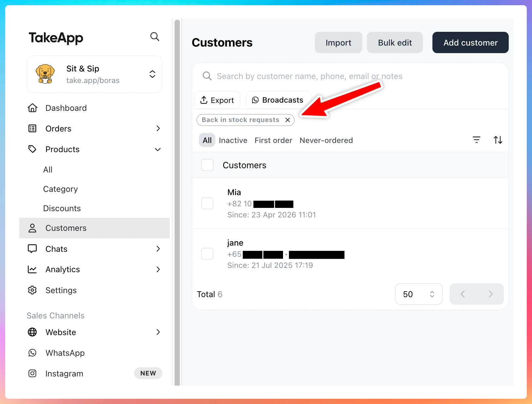Expand the Orders menu chevron

pos(158,129)
